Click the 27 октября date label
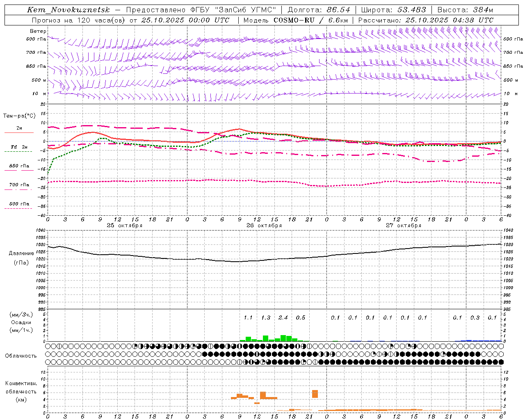The image size is (525, 420). pos(403,226)
